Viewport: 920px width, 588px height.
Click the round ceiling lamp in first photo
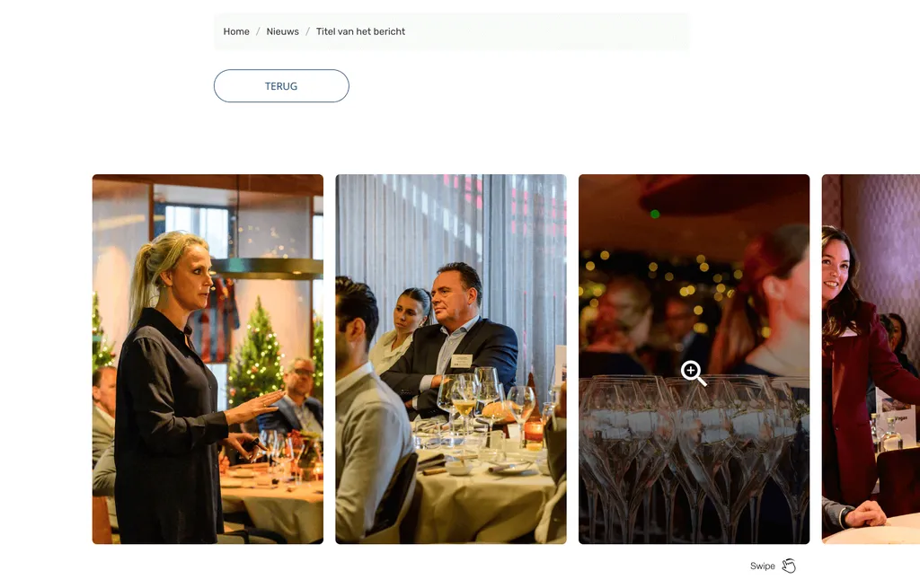[267, 268]
